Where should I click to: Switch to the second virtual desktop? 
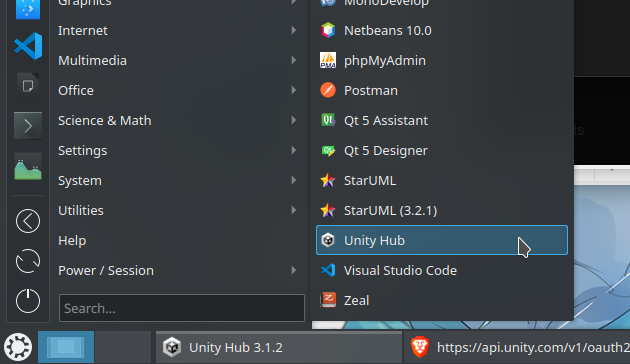pos(123,347)
